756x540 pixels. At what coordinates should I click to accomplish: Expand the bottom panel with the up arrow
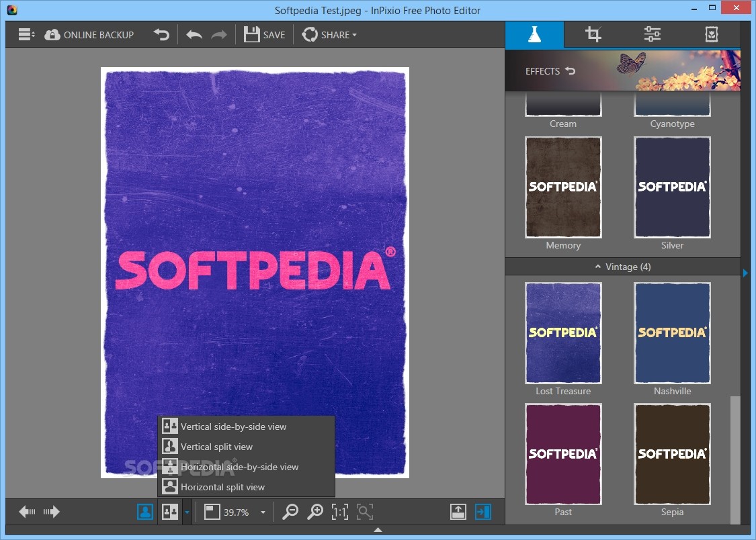[378, 530]
